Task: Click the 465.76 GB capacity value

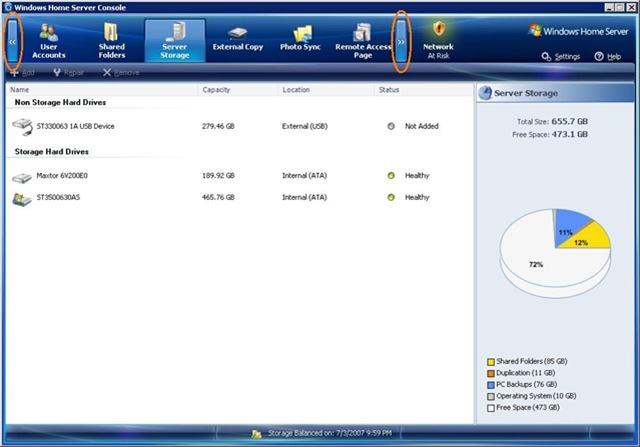Action: tap(218, 197)
